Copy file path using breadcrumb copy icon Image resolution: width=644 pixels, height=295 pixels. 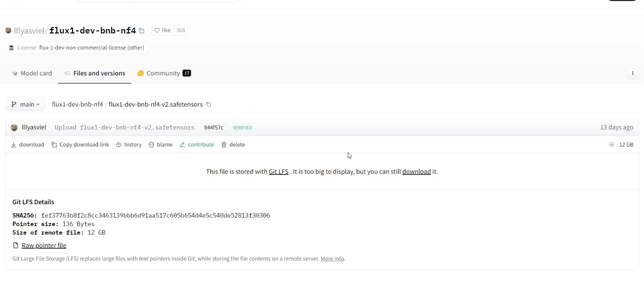209,104
